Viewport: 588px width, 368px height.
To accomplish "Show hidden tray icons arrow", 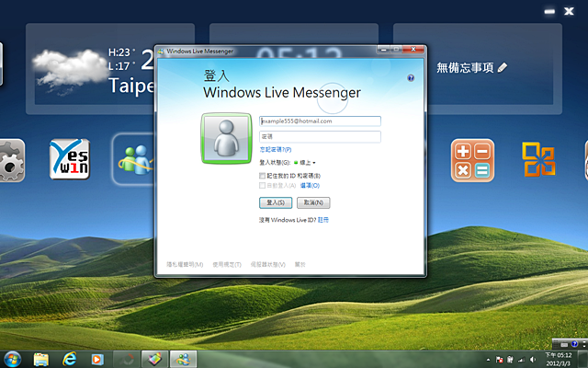I will pos(488,360).
